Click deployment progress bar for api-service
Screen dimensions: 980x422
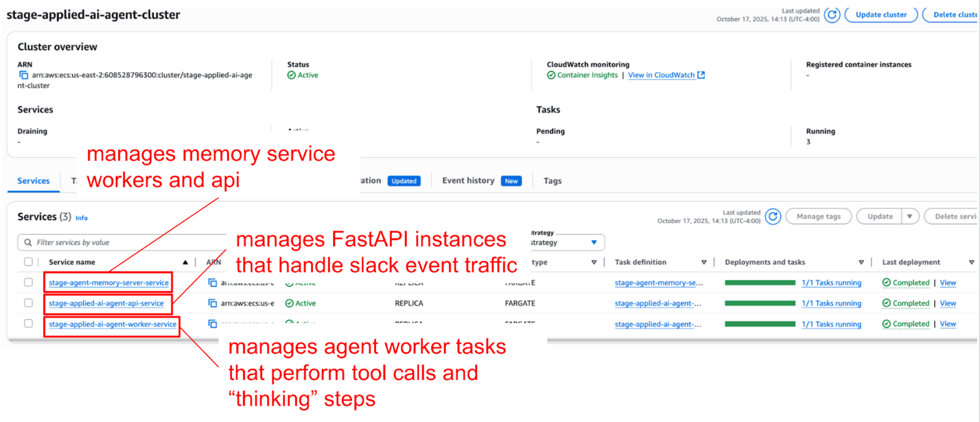point(760,303)
